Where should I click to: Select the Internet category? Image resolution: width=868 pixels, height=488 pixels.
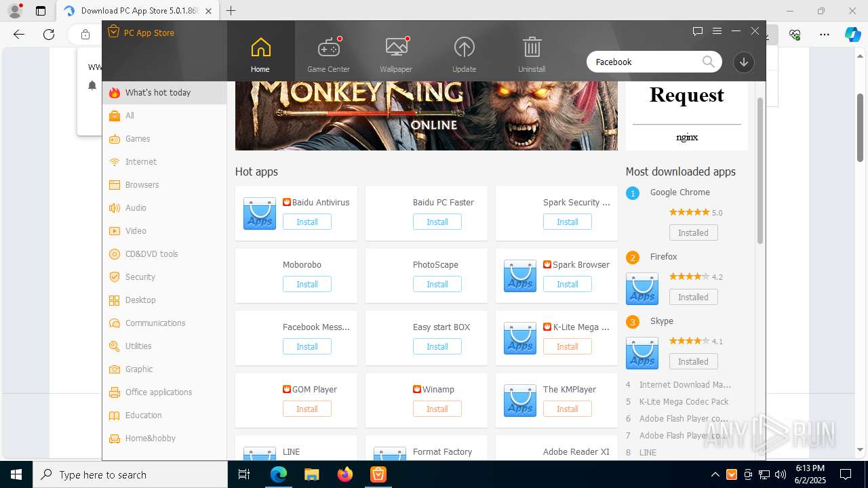click(x=165, y=162)
